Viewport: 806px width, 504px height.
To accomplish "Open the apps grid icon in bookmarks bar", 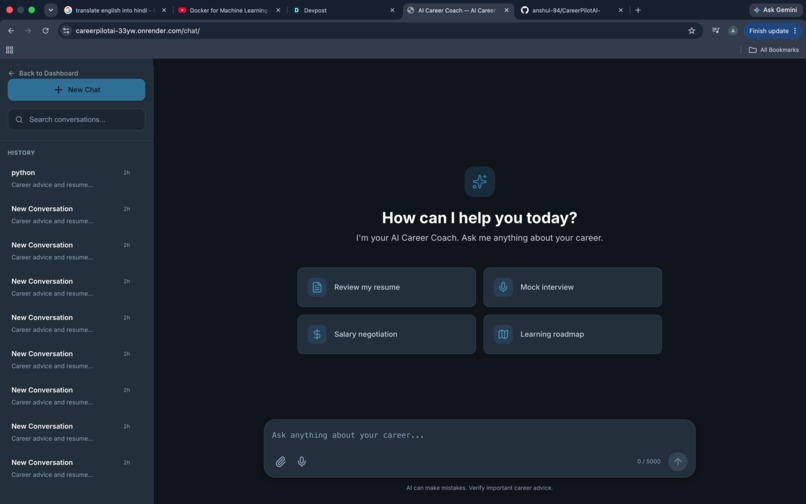I will pyautogui.click(x=9, y=50).
